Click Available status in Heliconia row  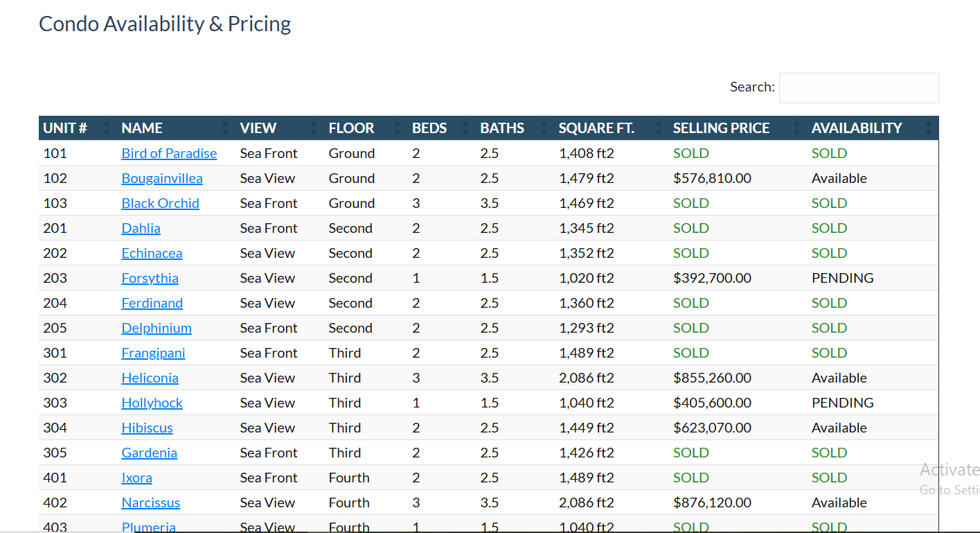tap(839, 378)
